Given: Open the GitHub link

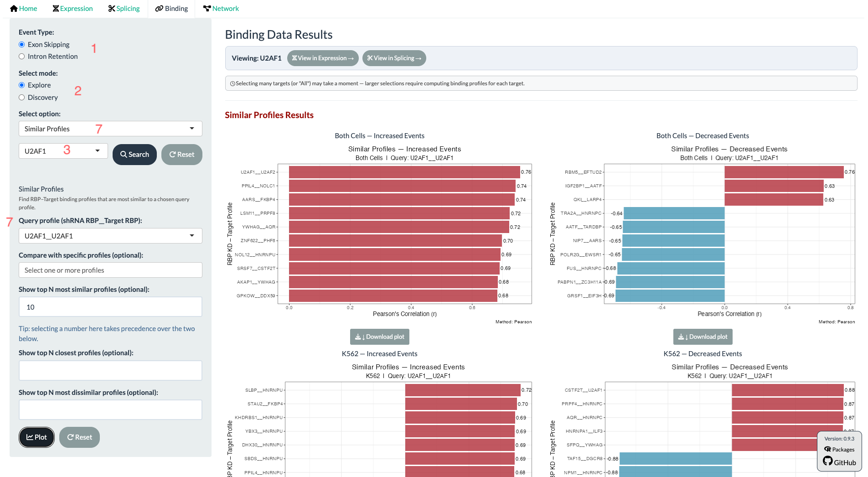Looking at the screenshot, I should [x=839, y=462].
